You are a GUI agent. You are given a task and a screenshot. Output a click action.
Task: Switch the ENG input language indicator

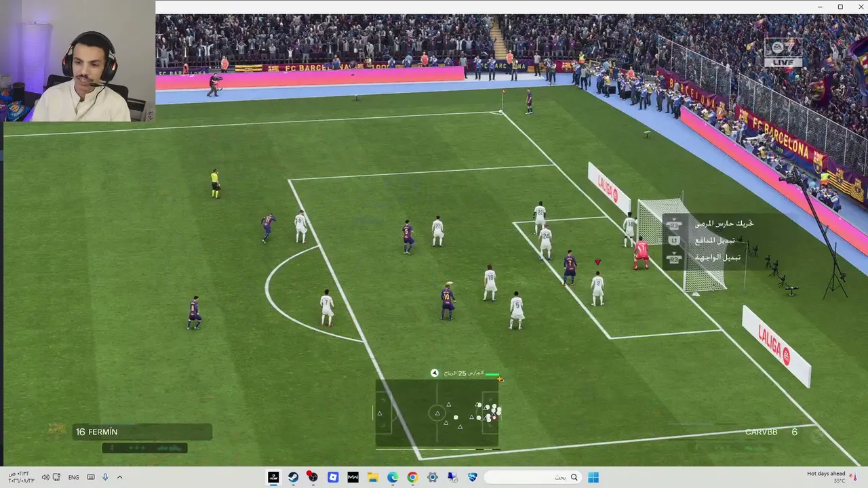pyautogui.click(x=73, y=477)
